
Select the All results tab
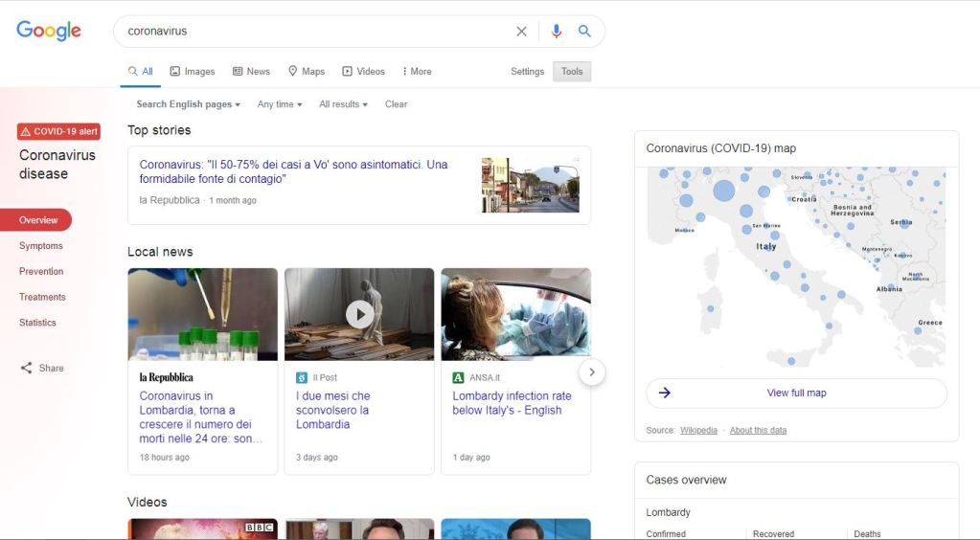141,71
